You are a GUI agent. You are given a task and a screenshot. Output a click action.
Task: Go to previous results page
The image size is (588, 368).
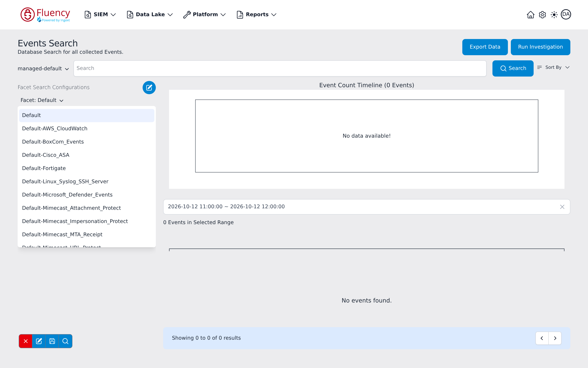(x=542, y=338)
